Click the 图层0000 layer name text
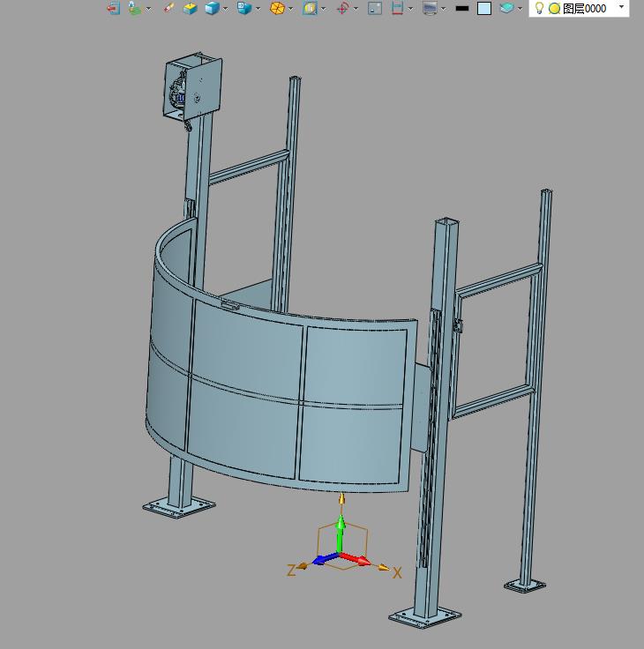 [584, 8]
